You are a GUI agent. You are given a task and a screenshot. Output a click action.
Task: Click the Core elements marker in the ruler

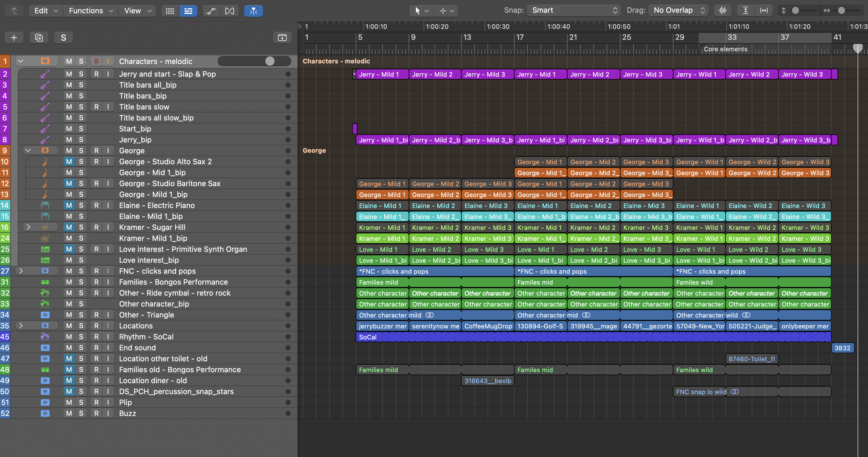point(725,49)
